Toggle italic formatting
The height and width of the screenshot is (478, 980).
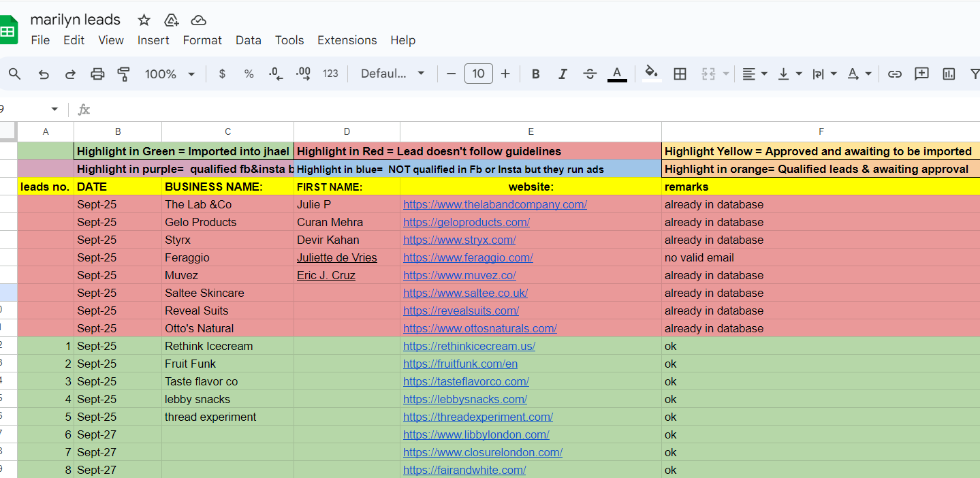tap(563, 74)
